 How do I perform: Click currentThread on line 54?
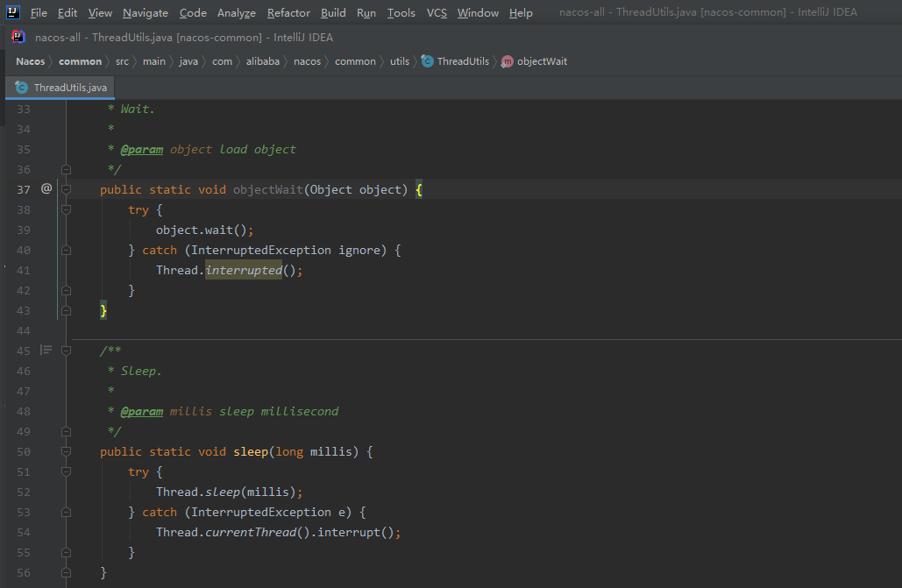tap(251, 532)
